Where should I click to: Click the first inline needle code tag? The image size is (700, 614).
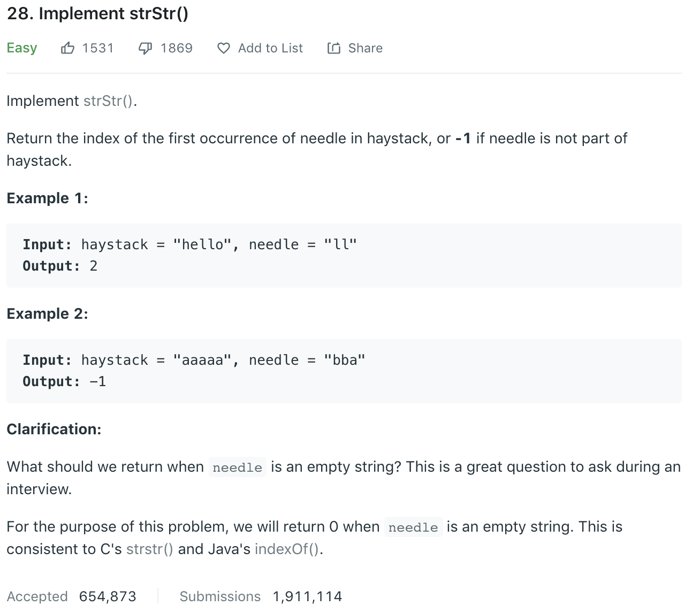(237, 467)
